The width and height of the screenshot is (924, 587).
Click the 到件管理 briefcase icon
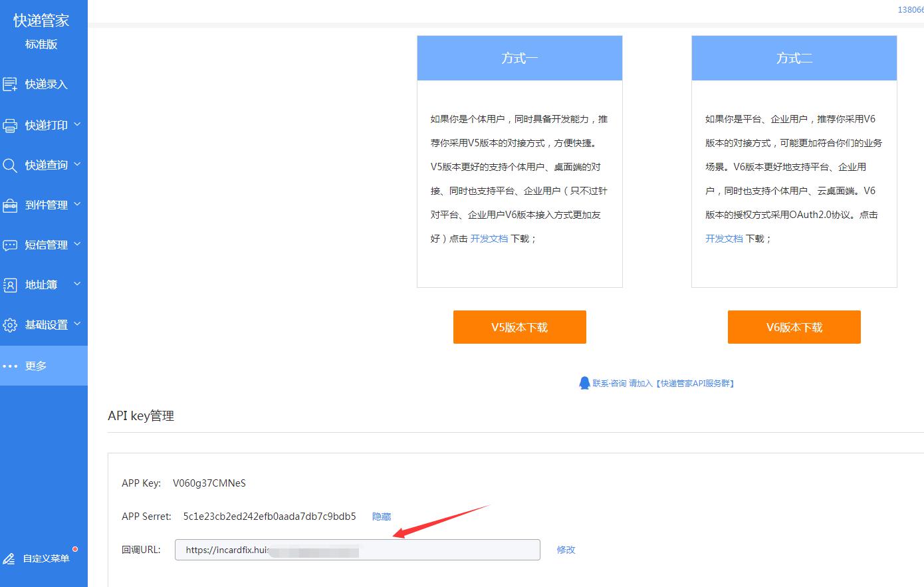click(x=10, y=205)
